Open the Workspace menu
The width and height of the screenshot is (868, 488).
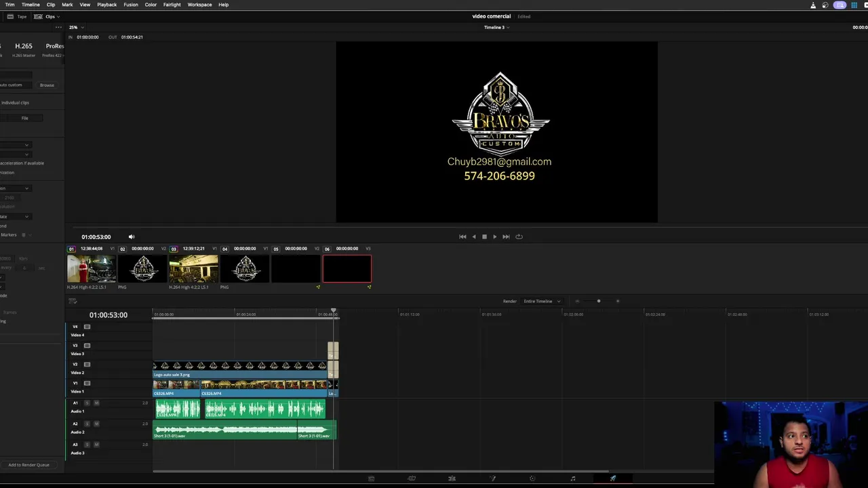tap(199, 5)
